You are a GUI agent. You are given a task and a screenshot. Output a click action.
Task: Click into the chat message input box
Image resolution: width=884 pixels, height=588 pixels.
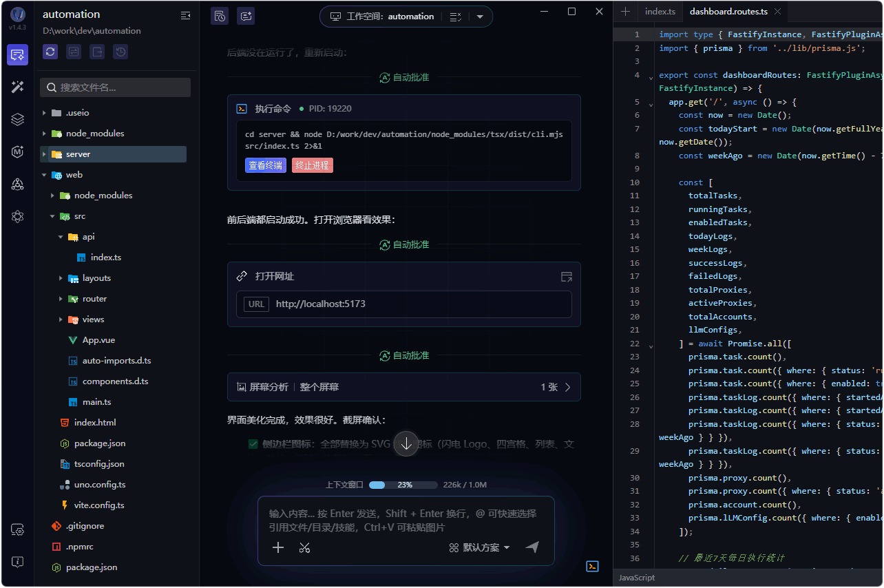click(x=406, y=520)
